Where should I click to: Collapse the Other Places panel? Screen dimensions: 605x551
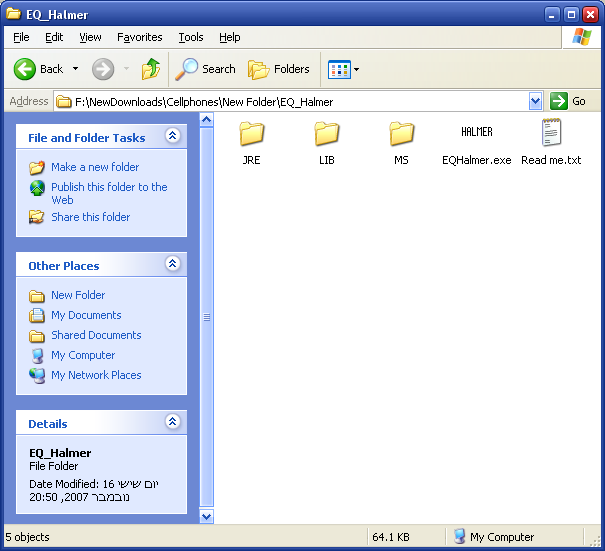(172, 265)
